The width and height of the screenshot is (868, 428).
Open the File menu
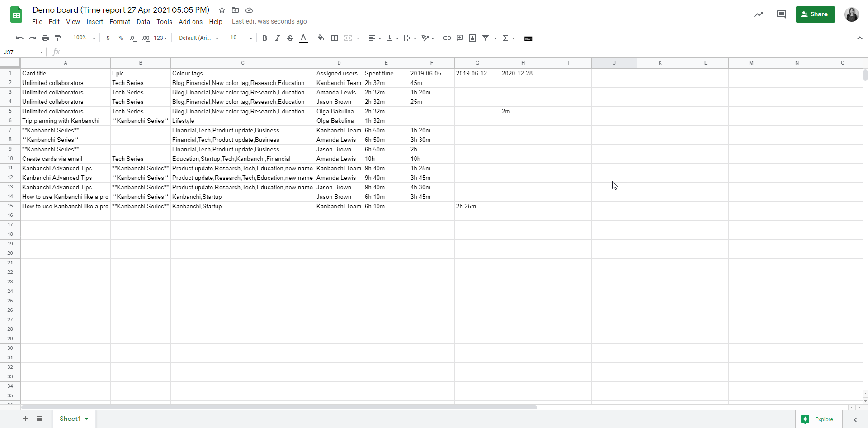pos(37,22)
